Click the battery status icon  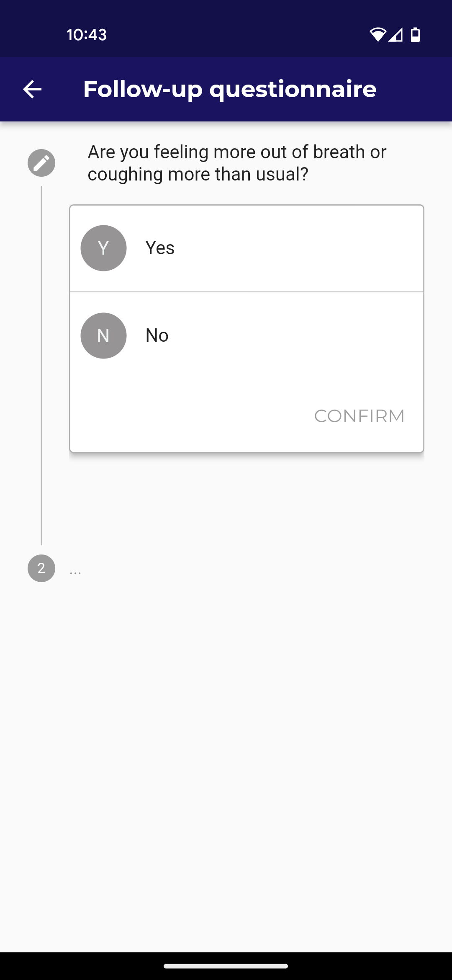415,35
